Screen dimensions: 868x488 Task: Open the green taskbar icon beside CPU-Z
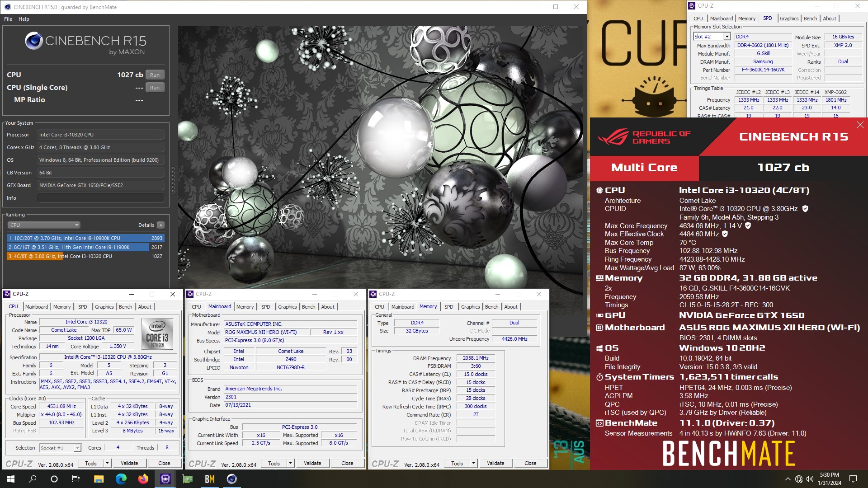pyautogui.click(x=187, y=479)
